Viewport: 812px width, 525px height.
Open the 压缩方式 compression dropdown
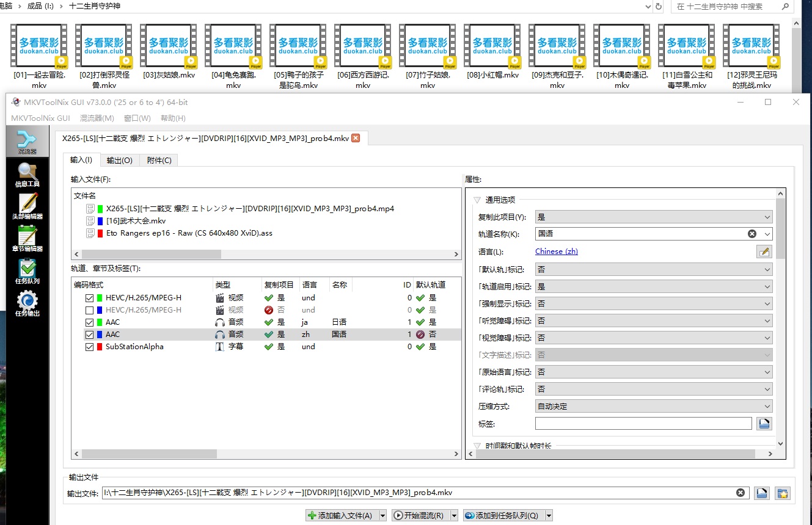click(653, 406)
